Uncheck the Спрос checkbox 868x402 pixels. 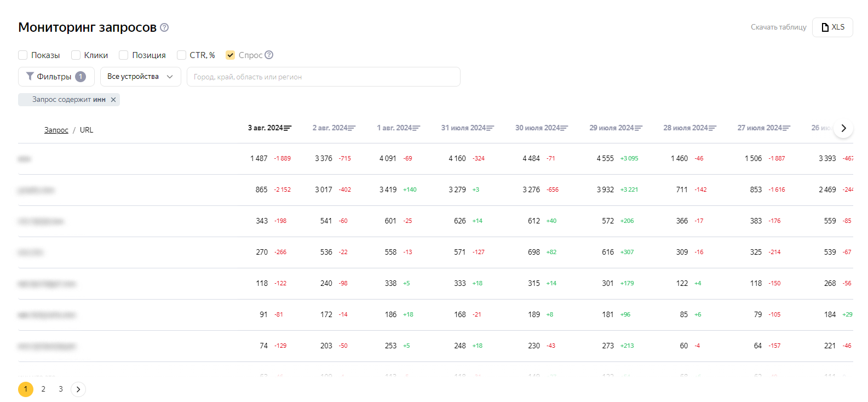coord(231,55)
